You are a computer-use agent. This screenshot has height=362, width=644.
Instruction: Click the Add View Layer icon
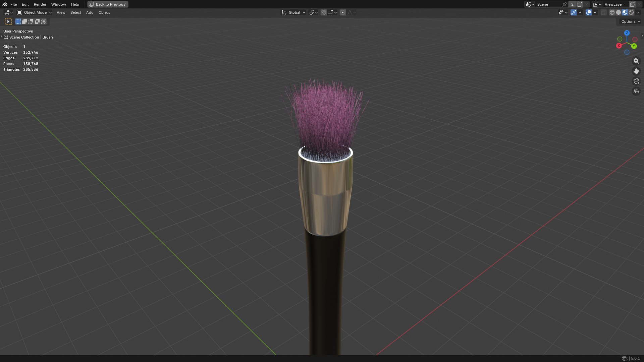[633, 4]
